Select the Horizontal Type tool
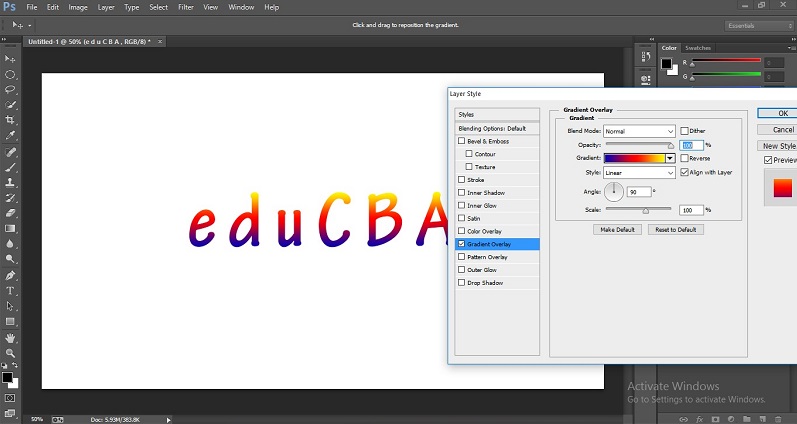This screenshot has width=797, height=424. pos(10,291)
